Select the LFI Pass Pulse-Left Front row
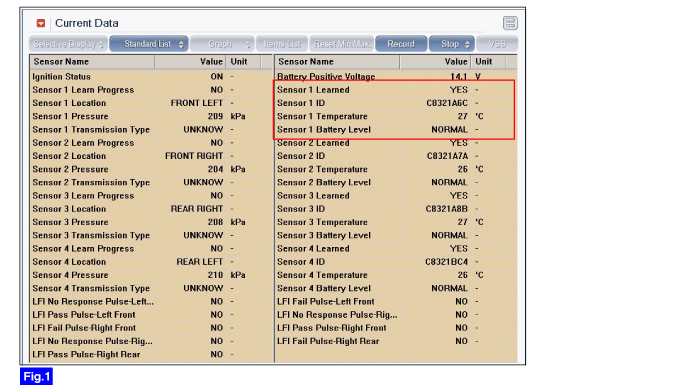700x392 pixels. click(151, 315)
